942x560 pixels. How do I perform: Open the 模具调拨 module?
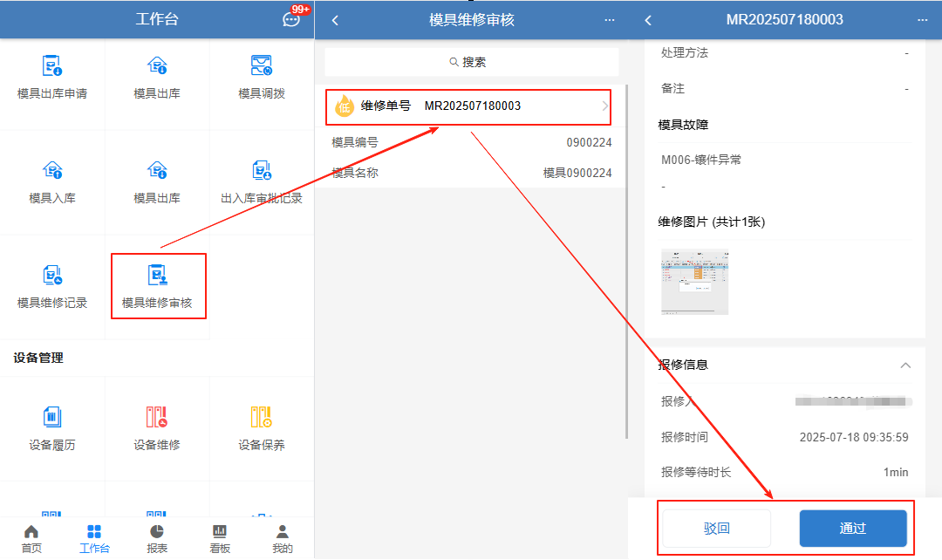tap(262, 77)
